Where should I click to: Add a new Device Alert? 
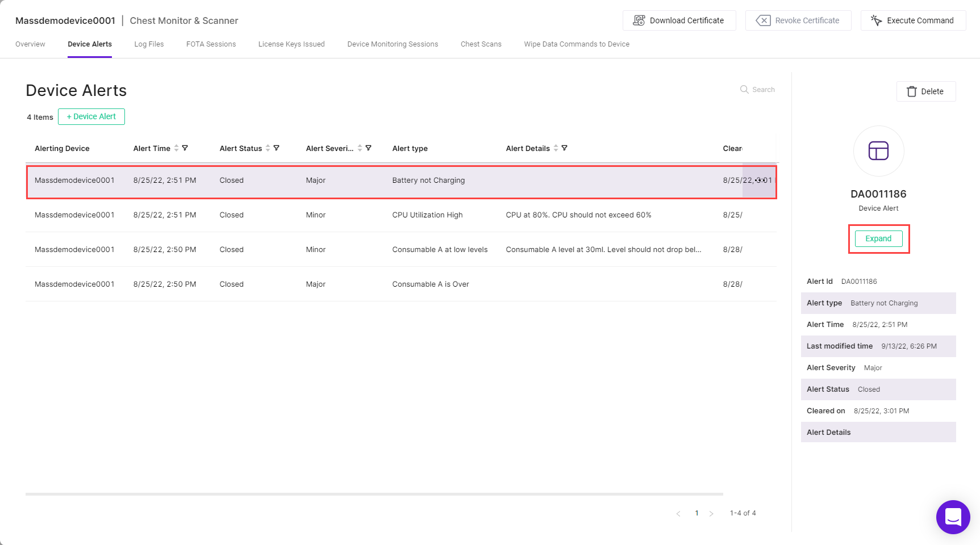[91, 117]
